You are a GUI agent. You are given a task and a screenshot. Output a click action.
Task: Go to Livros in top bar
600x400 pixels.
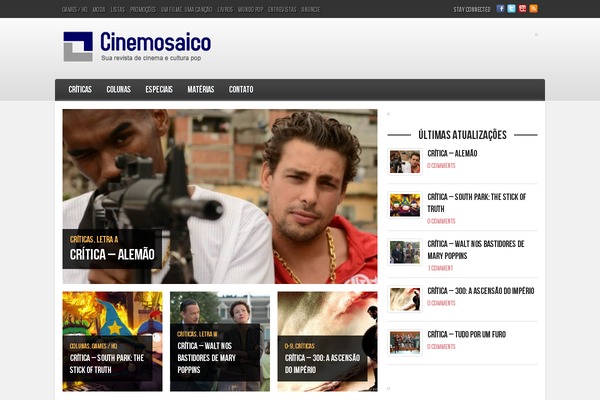point(225,10)
